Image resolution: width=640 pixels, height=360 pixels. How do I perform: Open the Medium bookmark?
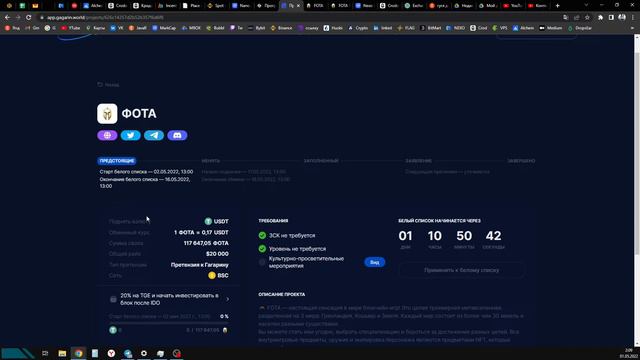pos(551,28)
